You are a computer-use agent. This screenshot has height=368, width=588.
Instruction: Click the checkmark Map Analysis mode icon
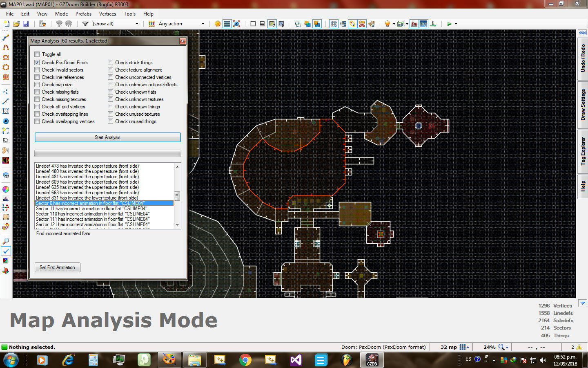6,251
